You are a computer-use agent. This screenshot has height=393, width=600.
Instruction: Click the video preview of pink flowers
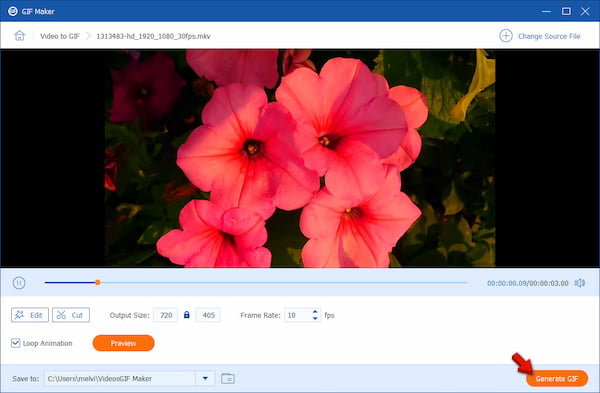300,158
